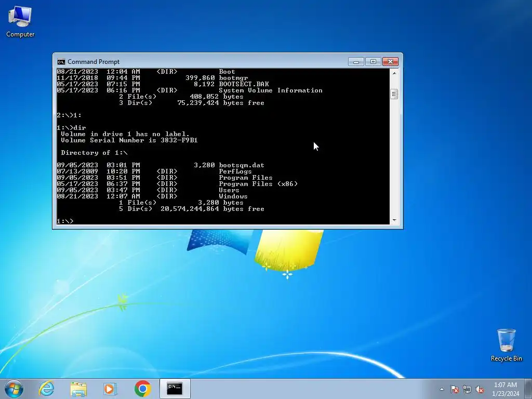Click the serial number 3832-F9B1

(179, 140)
